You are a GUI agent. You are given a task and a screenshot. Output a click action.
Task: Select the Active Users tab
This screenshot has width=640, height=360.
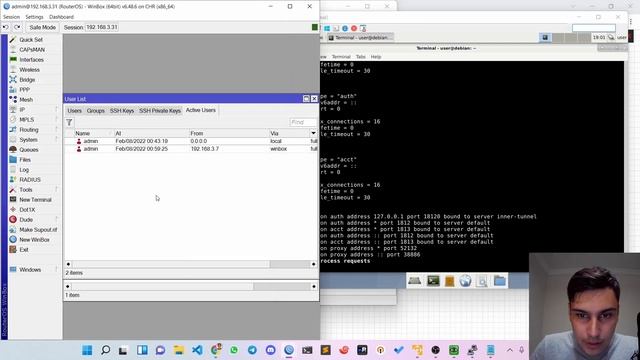(x=200, y=110)
